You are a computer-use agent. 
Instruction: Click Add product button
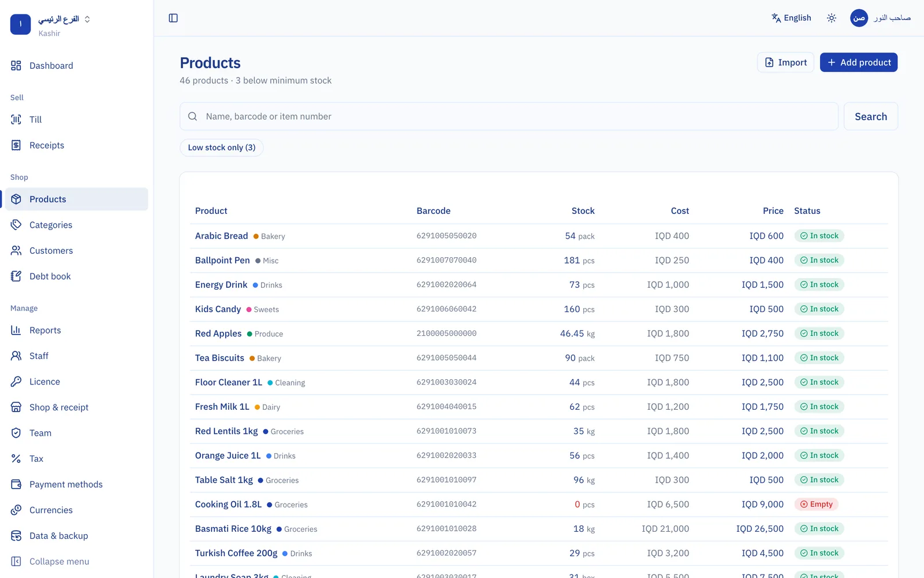[859, 62]
